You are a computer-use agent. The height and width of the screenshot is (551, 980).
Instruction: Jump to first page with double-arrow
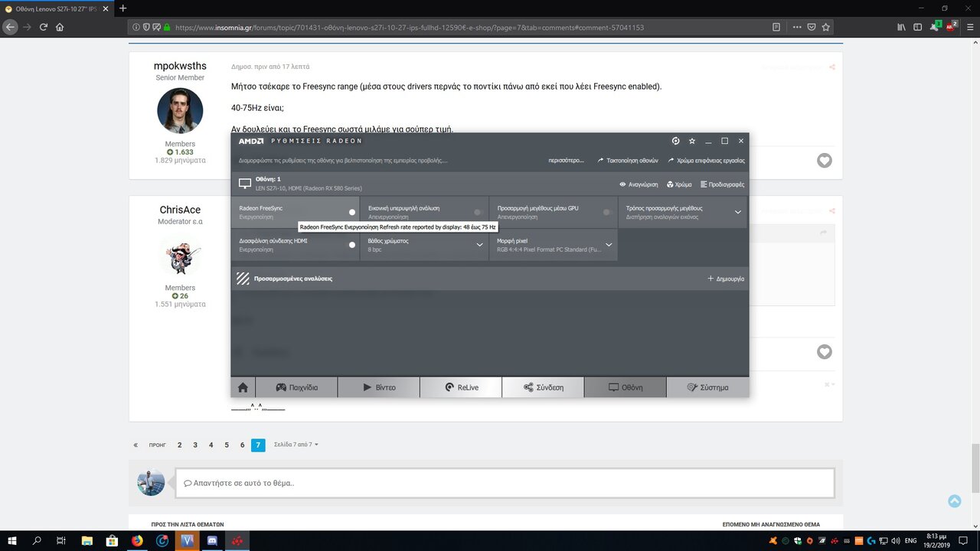point(136,445)
